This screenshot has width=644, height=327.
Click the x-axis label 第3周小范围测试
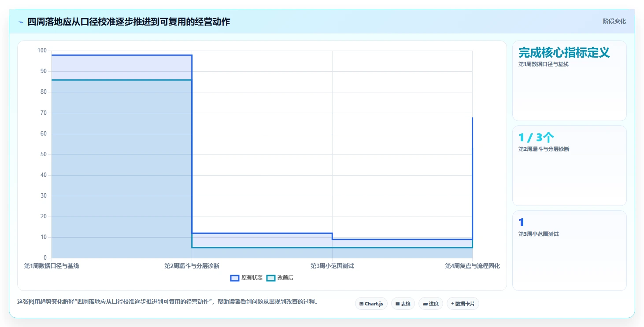[x=332, y=266]
